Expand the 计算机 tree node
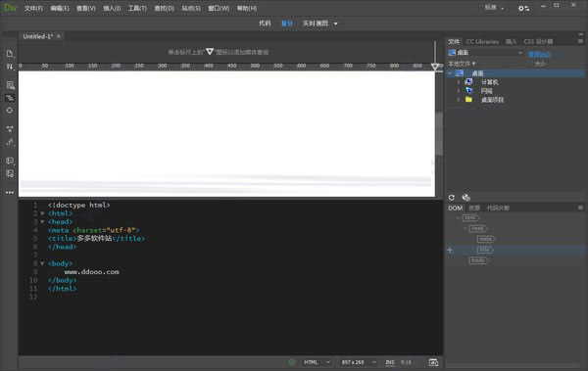This screenshot has height=371, width=588. click(459, 82)
